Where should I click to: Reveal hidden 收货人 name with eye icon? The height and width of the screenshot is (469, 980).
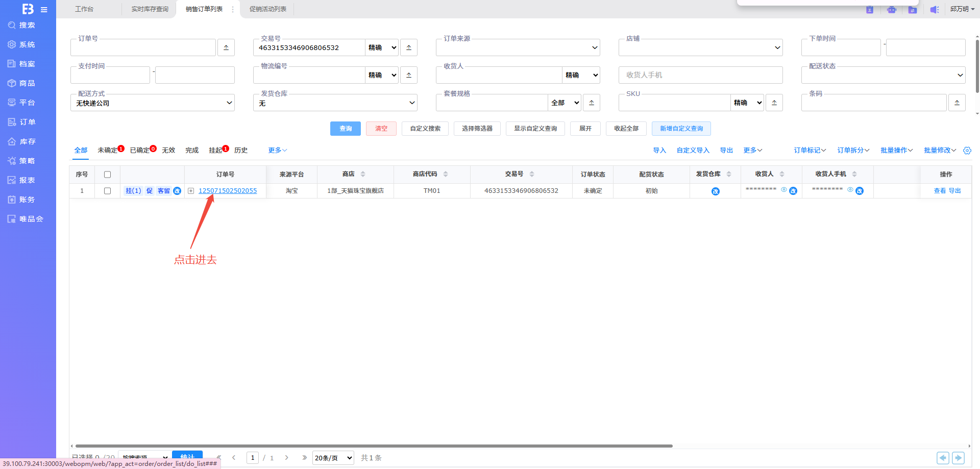(x=783, y=190)
